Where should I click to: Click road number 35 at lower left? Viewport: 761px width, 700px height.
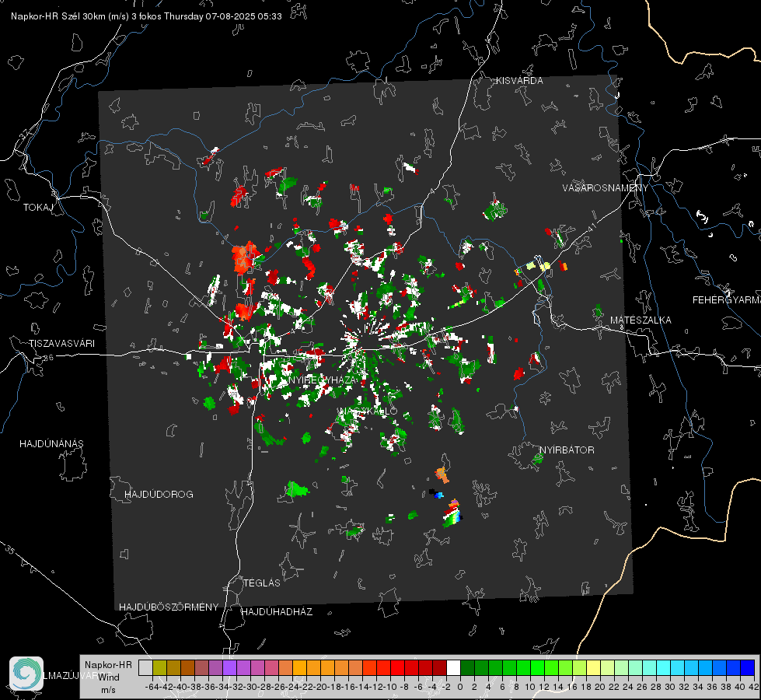coord(10,551)
